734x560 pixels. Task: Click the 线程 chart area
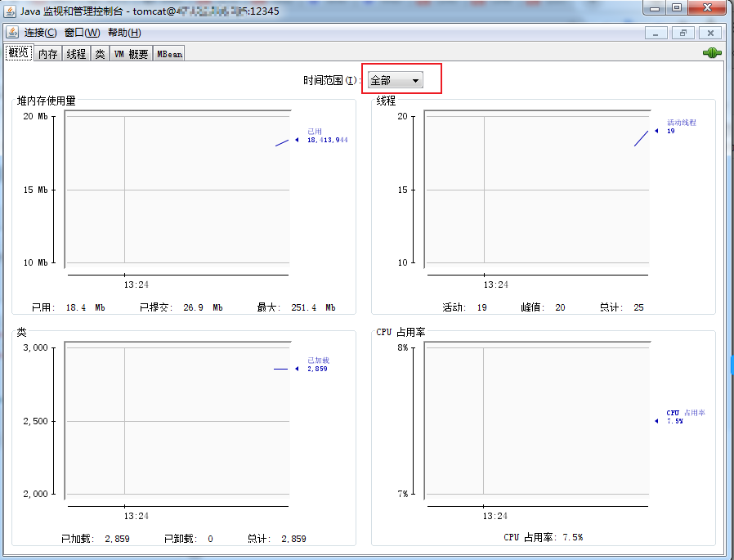(537, 190)
